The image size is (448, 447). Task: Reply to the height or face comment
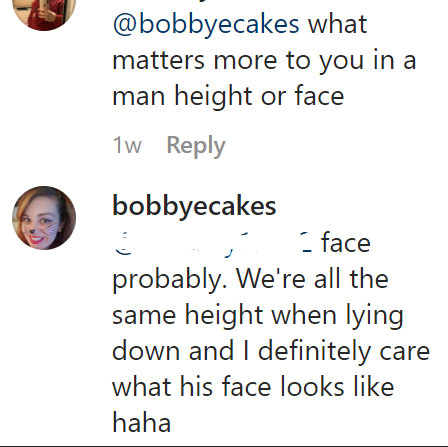tap(196, 146)
